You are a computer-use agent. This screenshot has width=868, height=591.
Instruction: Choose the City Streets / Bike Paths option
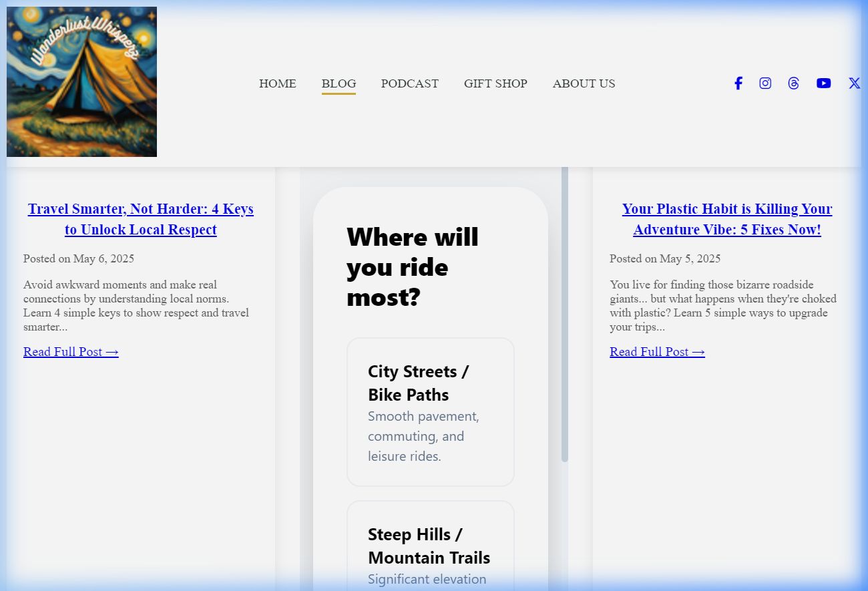point(430,412)
